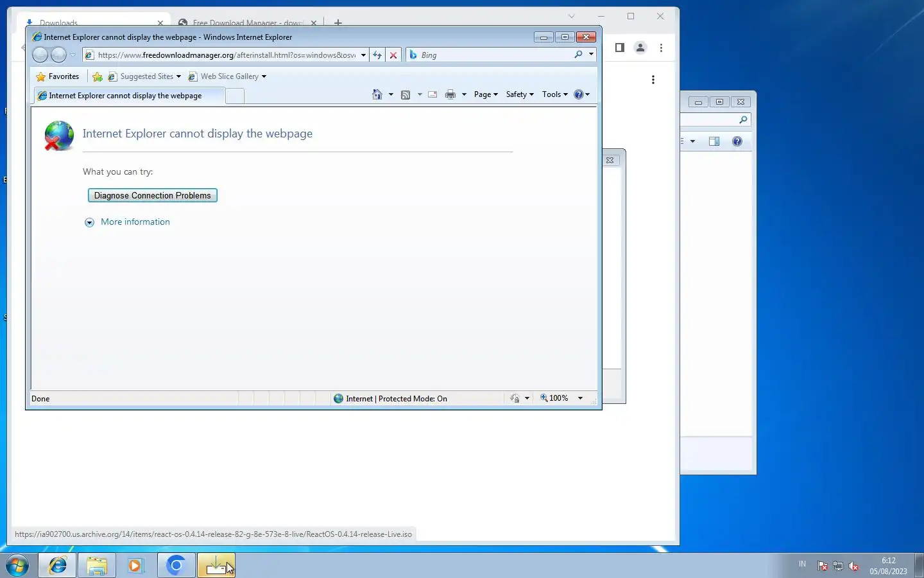Click the RSS feeds icon
This screenshot has width=924, height=578.
406,94
